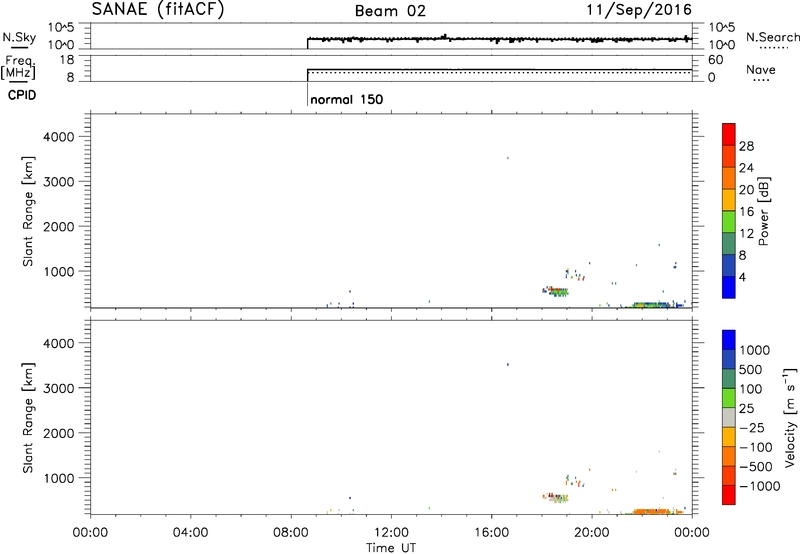Click the 04:00 time tick label
The height and width of the screenshot is (554, 800).
point(190,533)
